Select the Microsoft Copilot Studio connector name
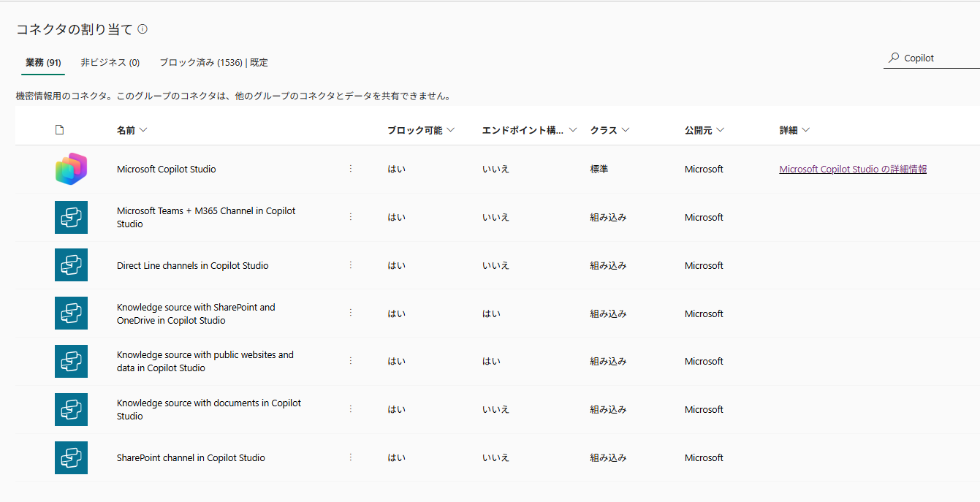Viewport: 980px width, 502px height. (x=167, y=169)
